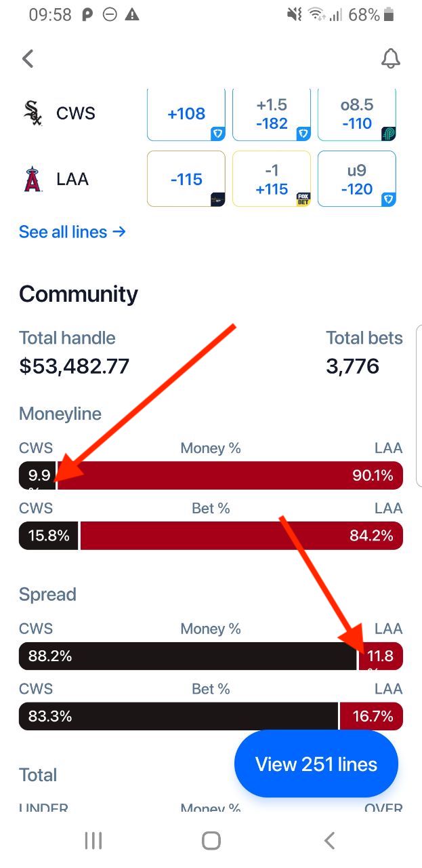The width and height of the screenshot is (422, 868).
Task: Select LAA moneyline -115 odds
Action: click(186, 179)
